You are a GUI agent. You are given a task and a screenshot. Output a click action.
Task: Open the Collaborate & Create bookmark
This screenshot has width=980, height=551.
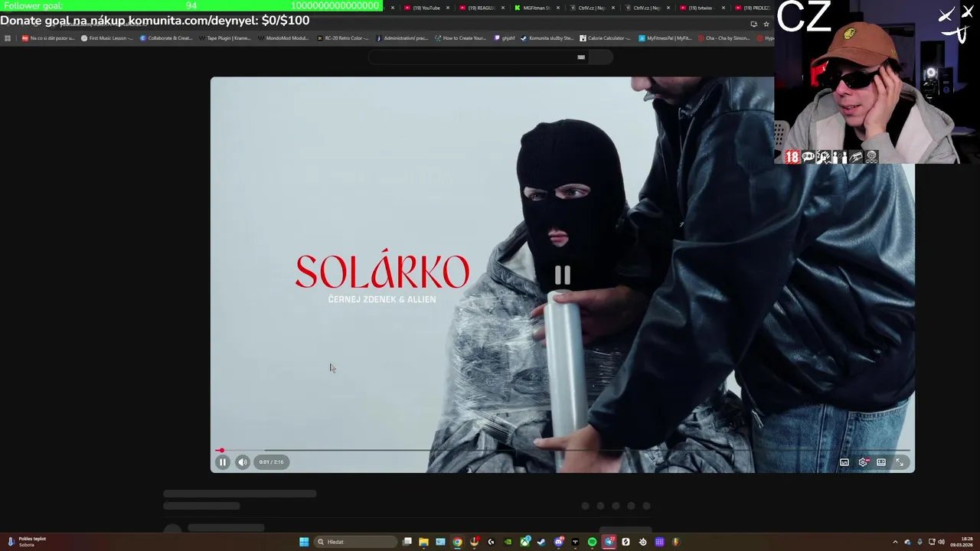[166, 37]
